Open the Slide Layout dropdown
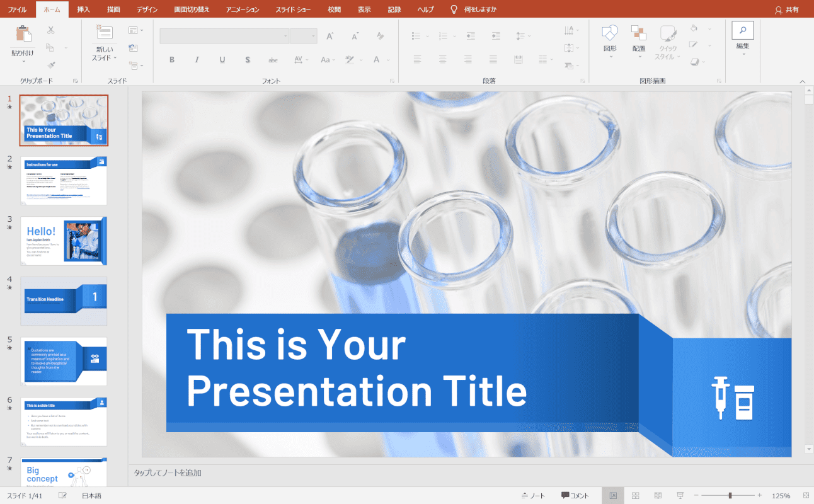This screenshot has height=504, width=814. tap(135, 30)
